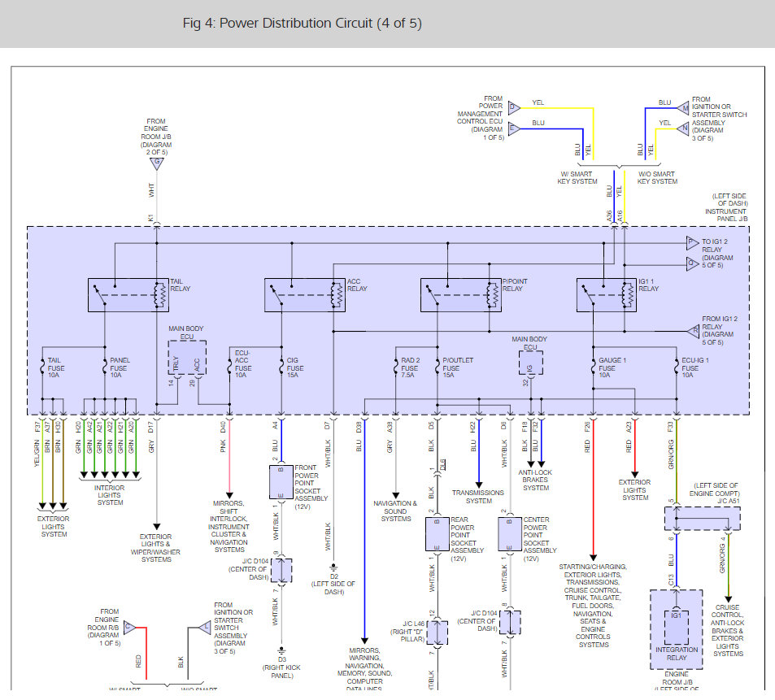The height and width of the screenshot is (700, 775).
Task: Select the P/POINT relay symbol
Action: coord(460,294)
